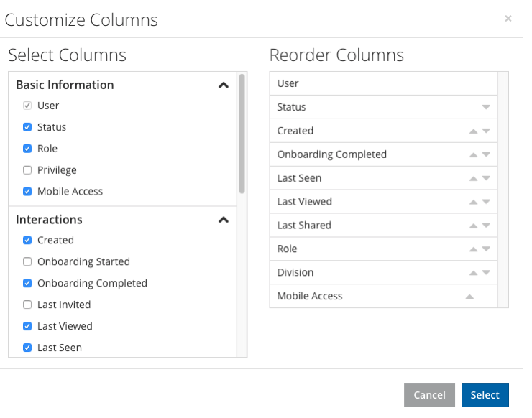The width and height of the screenshot is (532, 418).
Task: Move Role column down in reorder list
Action: (486, 249)
